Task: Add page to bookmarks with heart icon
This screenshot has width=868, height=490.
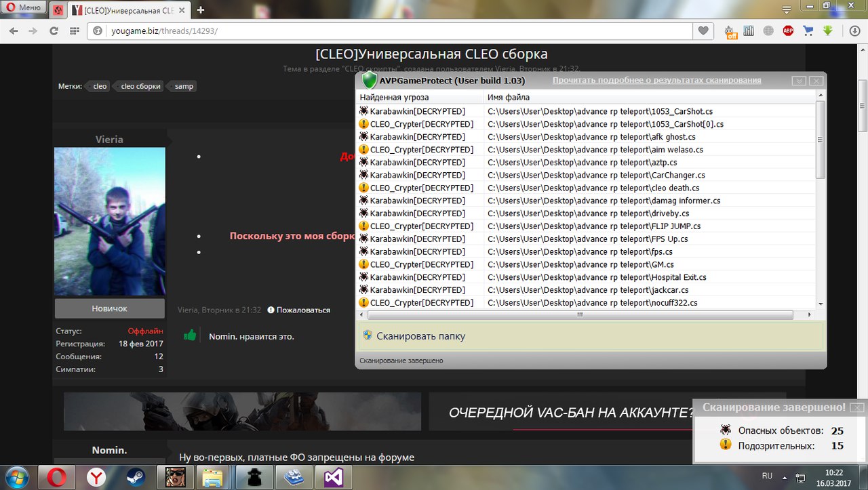Action: (703, 31)
